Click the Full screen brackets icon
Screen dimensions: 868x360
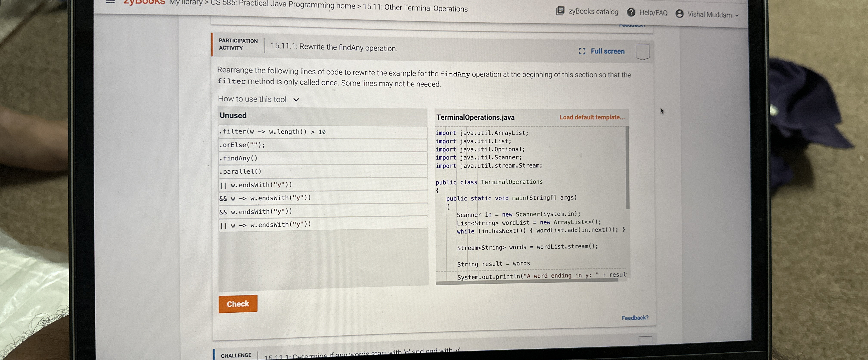582,51
